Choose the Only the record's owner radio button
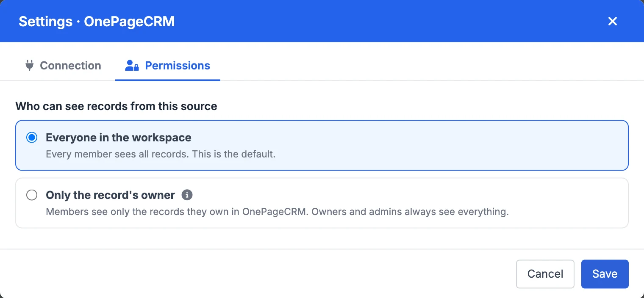The image size is (644, 298). (32, 195)
